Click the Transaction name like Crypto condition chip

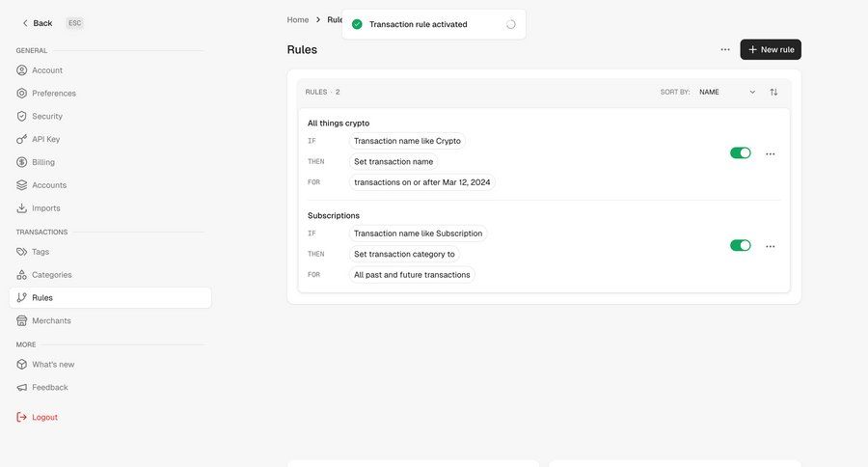pyautogui.click(x=407, y=141)
